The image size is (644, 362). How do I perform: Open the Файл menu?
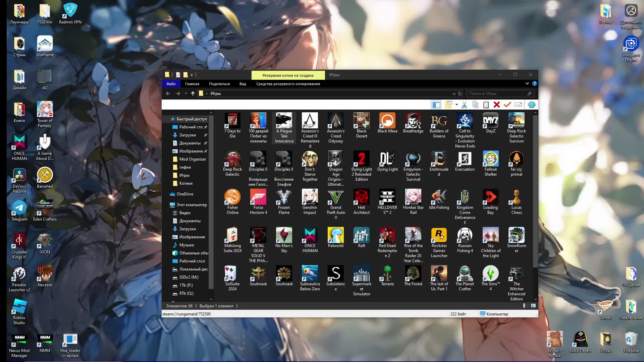[x=171, y=84]
